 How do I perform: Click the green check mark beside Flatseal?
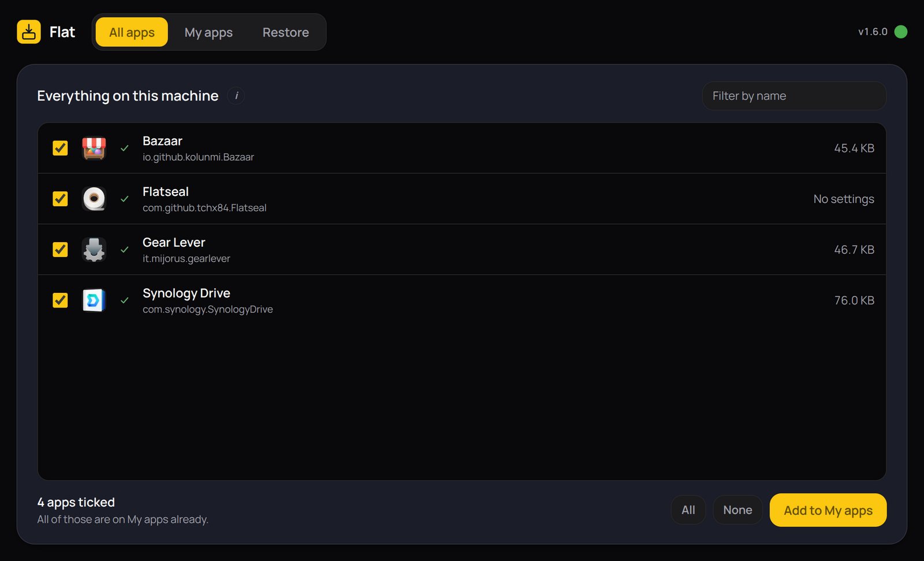124,199
